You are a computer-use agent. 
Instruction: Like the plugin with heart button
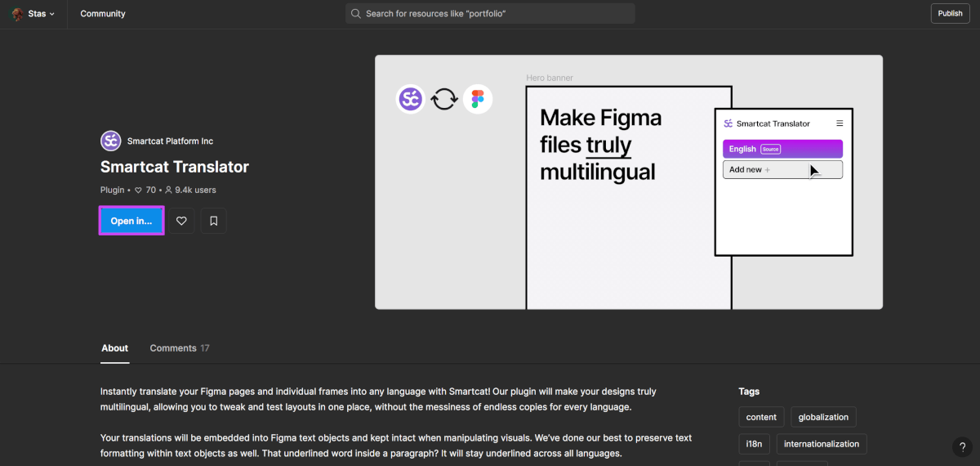coord(181,221)
